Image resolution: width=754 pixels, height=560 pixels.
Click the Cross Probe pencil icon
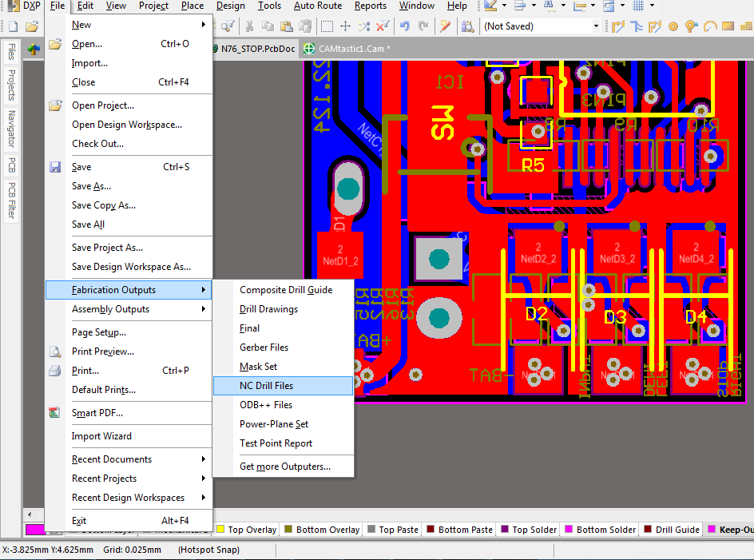click(445, 26)
